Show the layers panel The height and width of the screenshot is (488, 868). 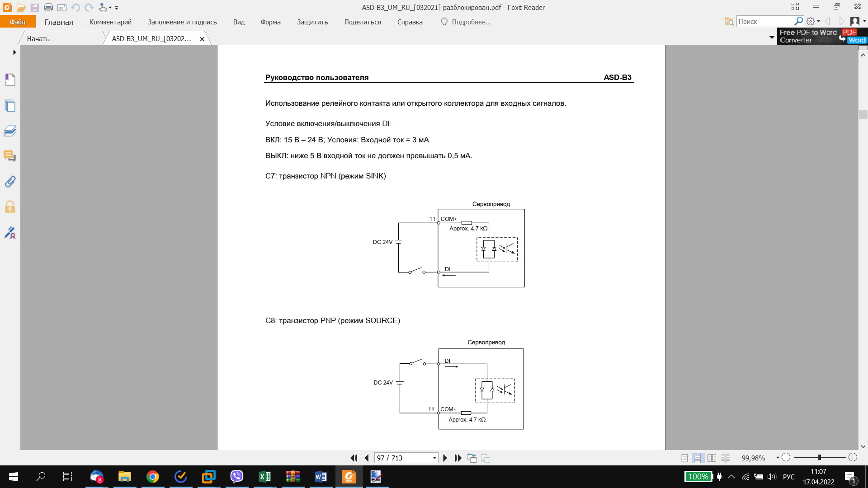(x=10, y=131)
